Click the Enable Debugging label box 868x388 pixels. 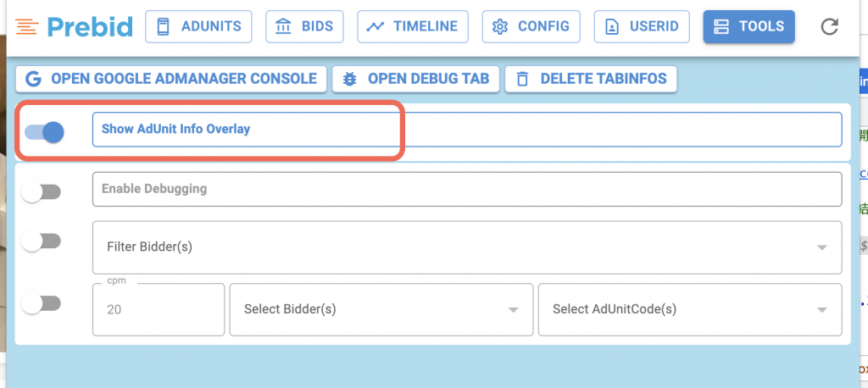point(467,189)
